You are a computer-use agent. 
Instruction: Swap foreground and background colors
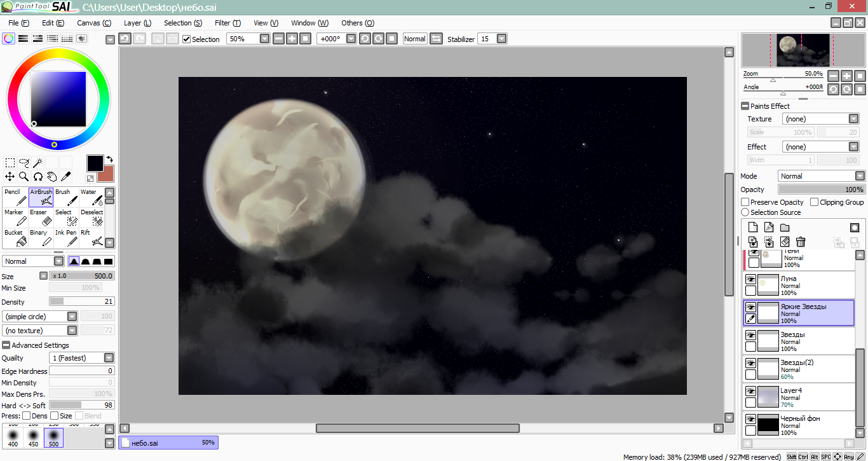(x=109, y=160)
